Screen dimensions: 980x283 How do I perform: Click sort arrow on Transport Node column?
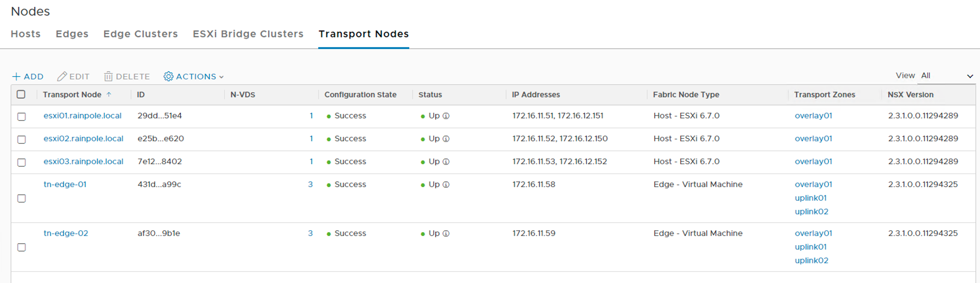[x=109, y=94]
